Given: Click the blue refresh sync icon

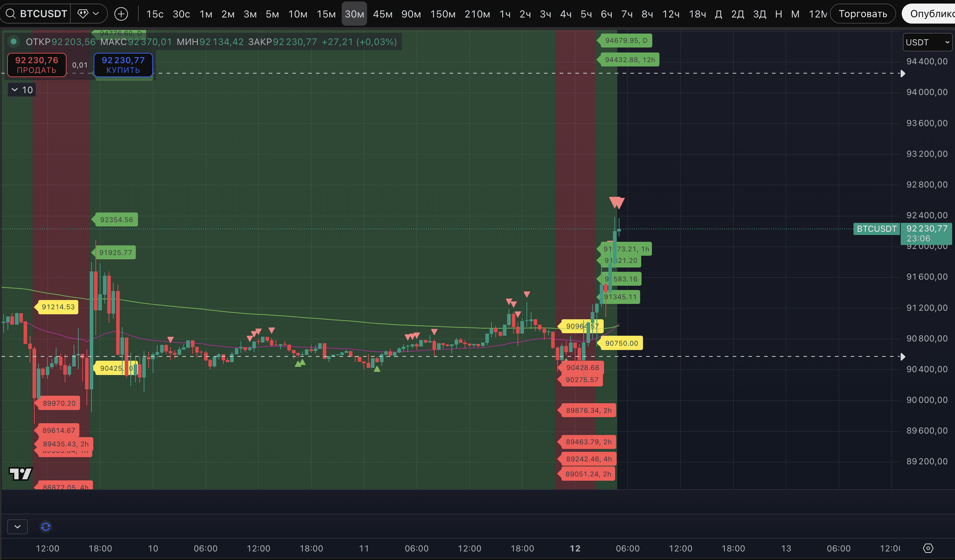Looking at the screenshot, I should (x=45, y=527).
